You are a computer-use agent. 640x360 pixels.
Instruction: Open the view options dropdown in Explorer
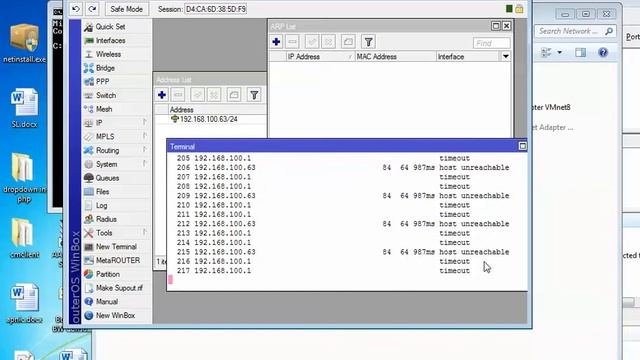tap(560, 52)
